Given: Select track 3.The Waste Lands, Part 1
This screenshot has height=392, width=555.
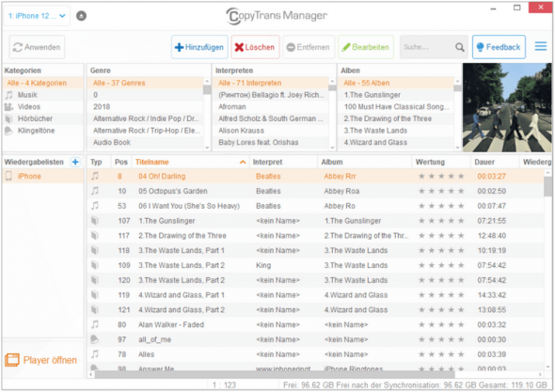Looking at the screenshot, I should 315,250.
